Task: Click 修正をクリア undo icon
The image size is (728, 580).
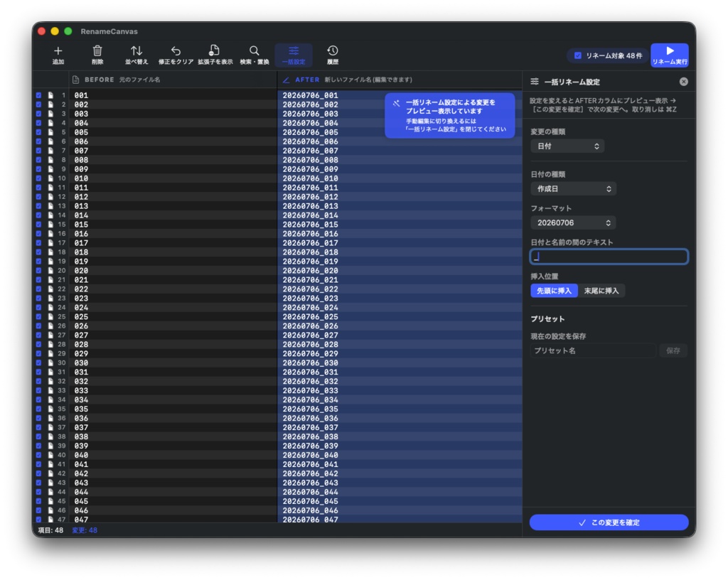Action: (x=176, y=50)
